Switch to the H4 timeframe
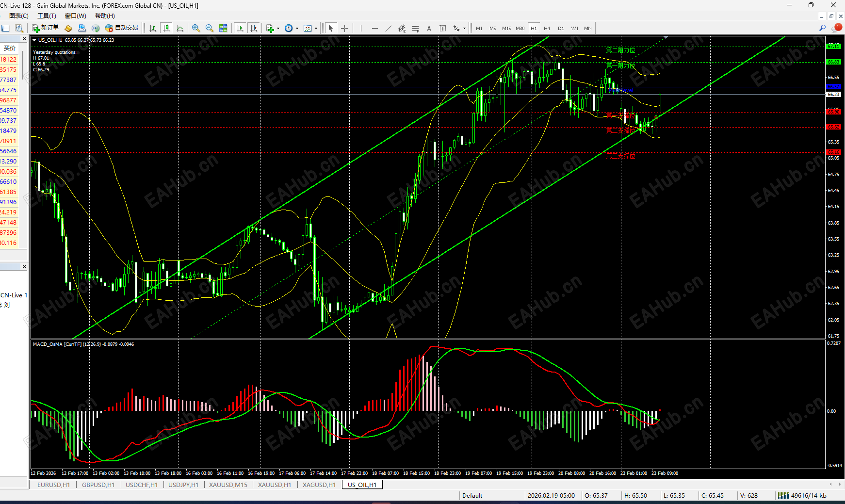845x504 pixels. point(547,28)
